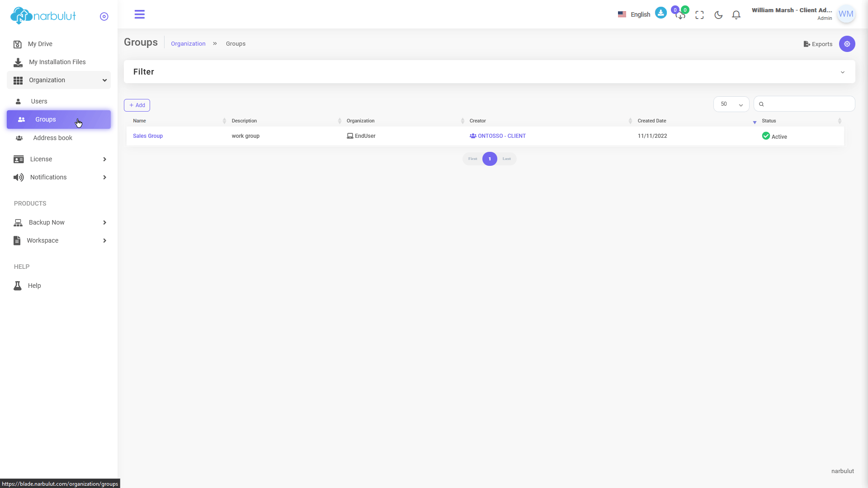
Task: Click the My Drive disk icon
Action: tap(18, 44)
